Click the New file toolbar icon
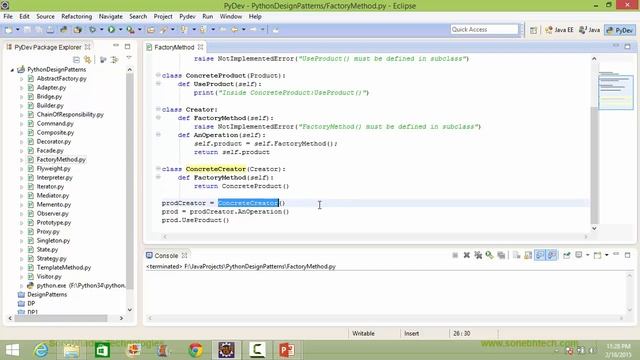The image size is (640, 360). [8, 29]
